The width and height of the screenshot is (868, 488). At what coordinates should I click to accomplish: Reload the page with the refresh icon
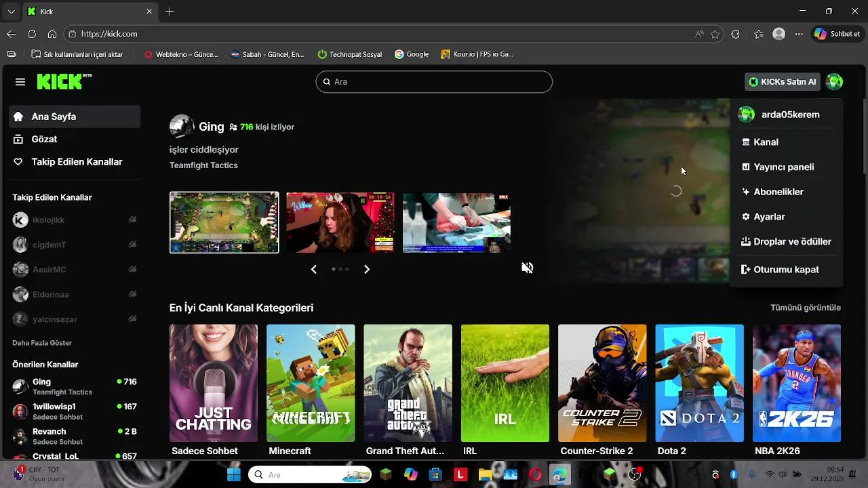click(x=31, y=34)
